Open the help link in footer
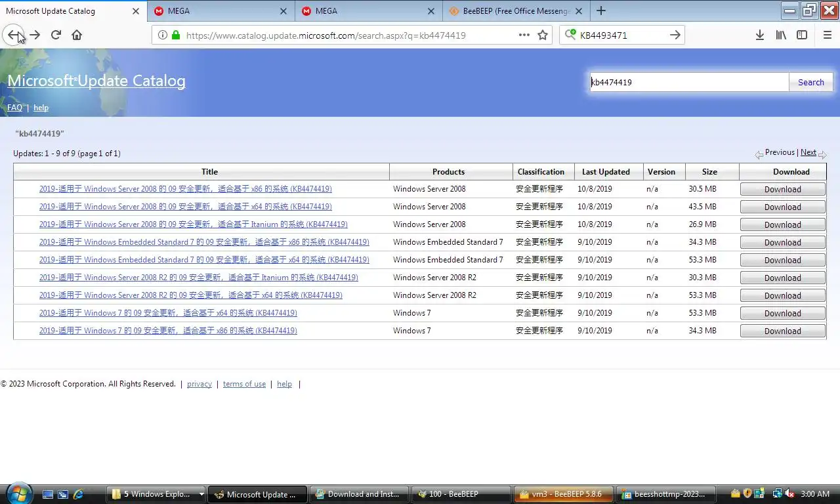 pyautogui.click(x=284, y=384)
